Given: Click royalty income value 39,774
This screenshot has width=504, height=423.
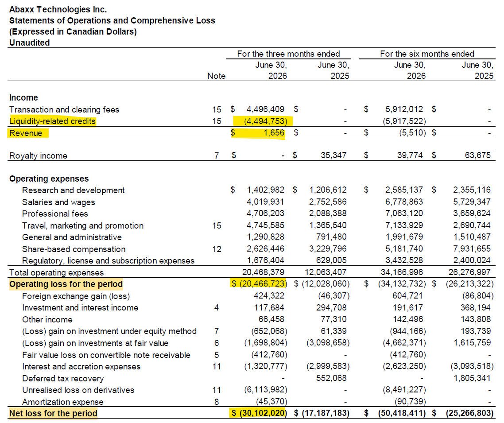Looking at the screenshot, I should coord(410,155).
